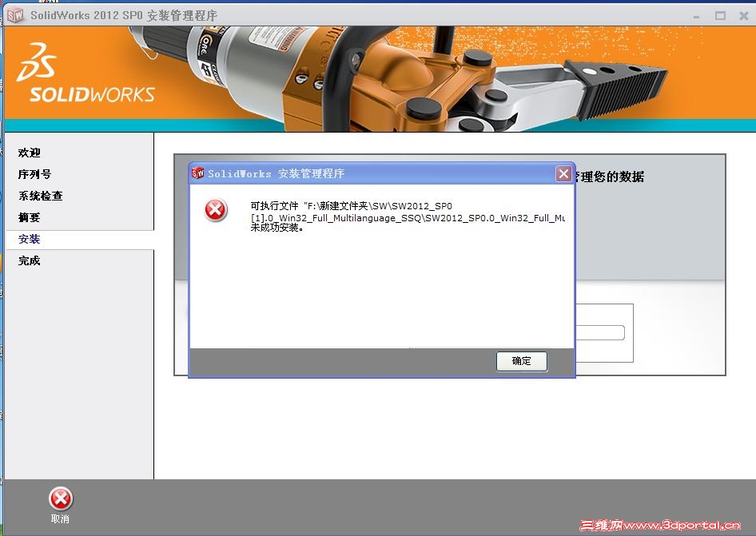Select the 序列号 step in sidebar

pyautogui.click(x=34, y=174)
